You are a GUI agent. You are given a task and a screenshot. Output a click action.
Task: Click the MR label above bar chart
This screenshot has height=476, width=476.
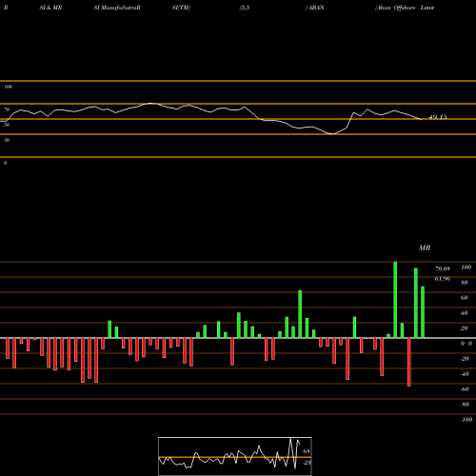point(425,248)
